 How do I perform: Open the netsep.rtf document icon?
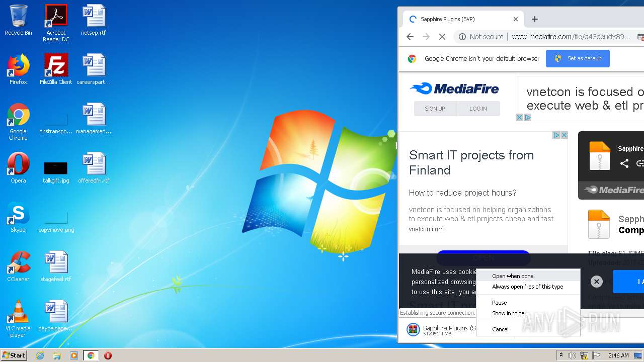click(94, 20)
